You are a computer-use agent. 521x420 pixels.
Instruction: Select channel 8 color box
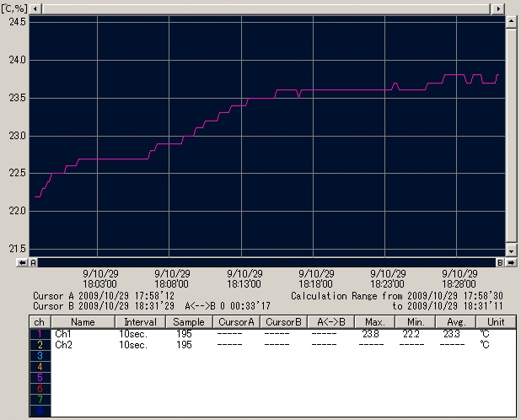click(40, 411)
